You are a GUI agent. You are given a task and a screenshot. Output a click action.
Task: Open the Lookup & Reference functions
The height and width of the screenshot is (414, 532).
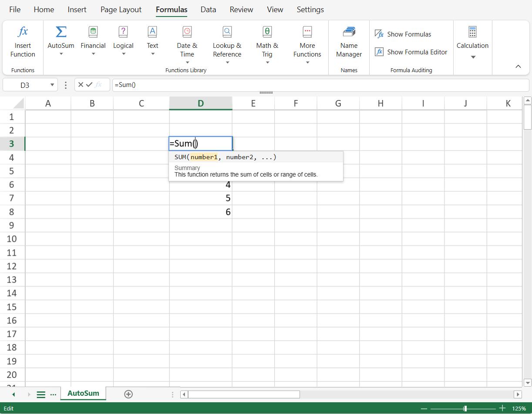[x=227, y=32]
